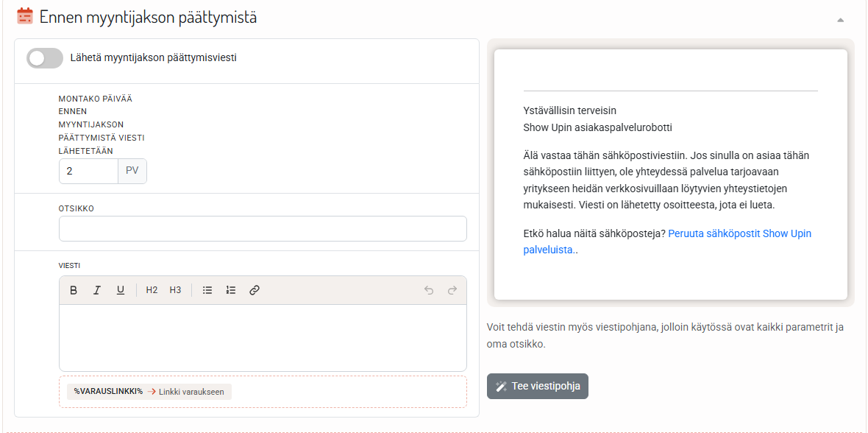Insert a hyperlink in the message
Screen dimensions: 868x433
[x=254, y=290]
